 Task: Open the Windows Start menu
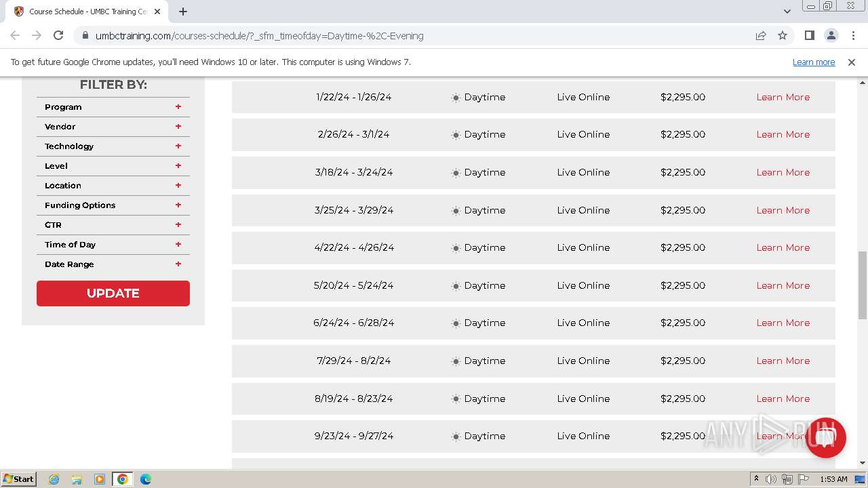18,479
